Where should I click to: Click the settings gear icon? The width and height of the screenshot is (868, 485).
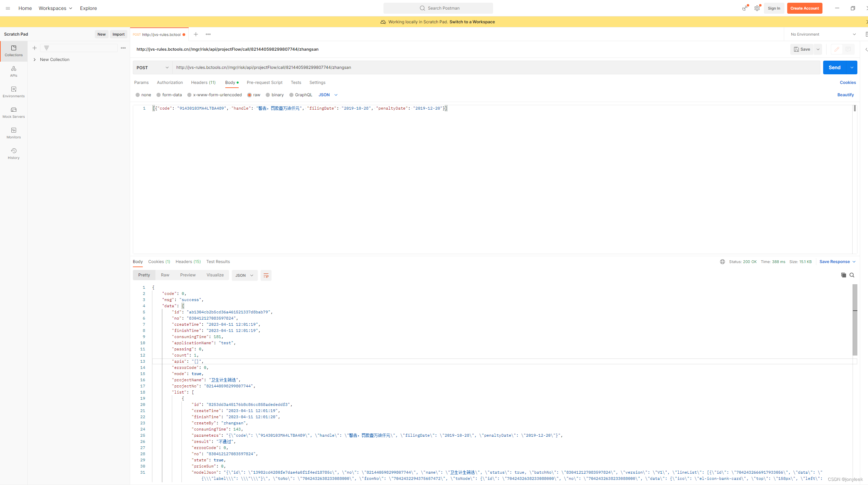click(x=757, y=8)
